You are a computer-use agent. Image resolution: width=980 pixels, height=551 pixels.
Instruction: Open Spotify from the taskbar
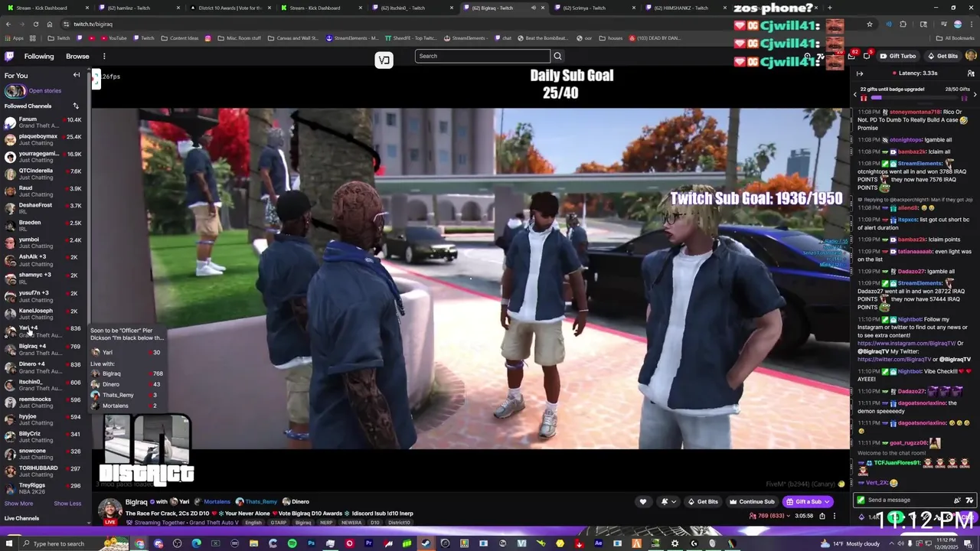pos(292,543)
